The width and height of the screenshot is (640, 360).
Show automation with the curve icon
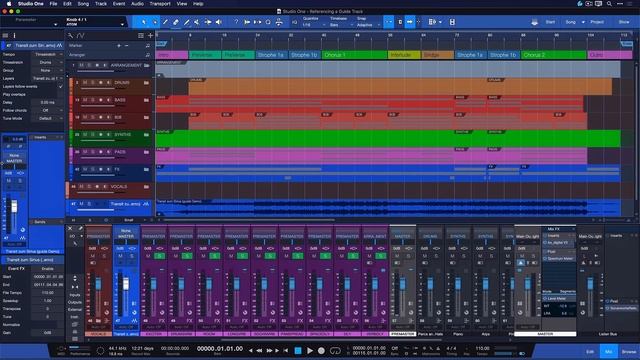point(80,36)
